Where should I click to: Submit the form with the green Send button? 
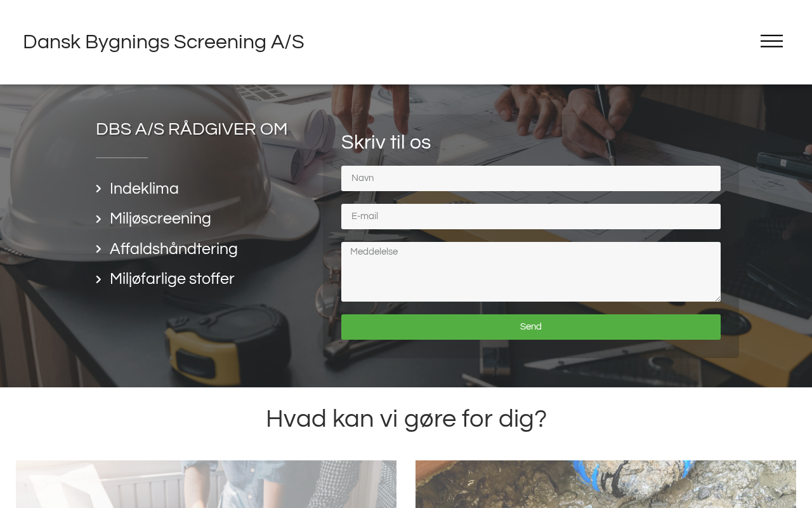531,327
